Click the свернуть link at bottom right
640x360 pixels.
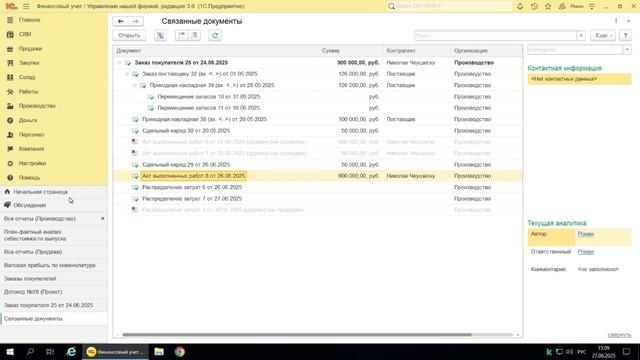[619, 335]
